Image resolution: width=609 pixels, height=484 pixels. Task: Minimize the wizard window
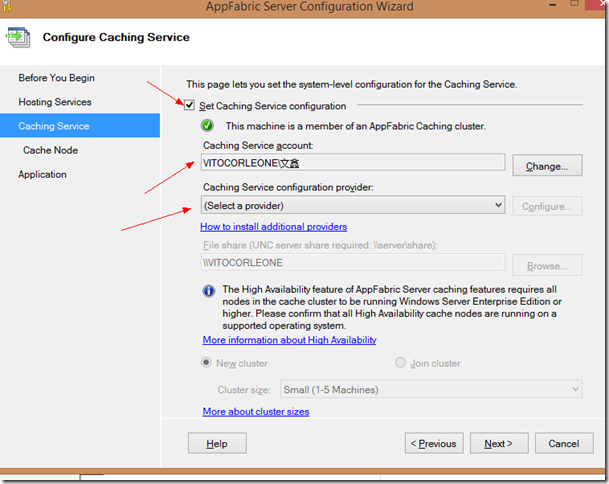coord(553,5)
